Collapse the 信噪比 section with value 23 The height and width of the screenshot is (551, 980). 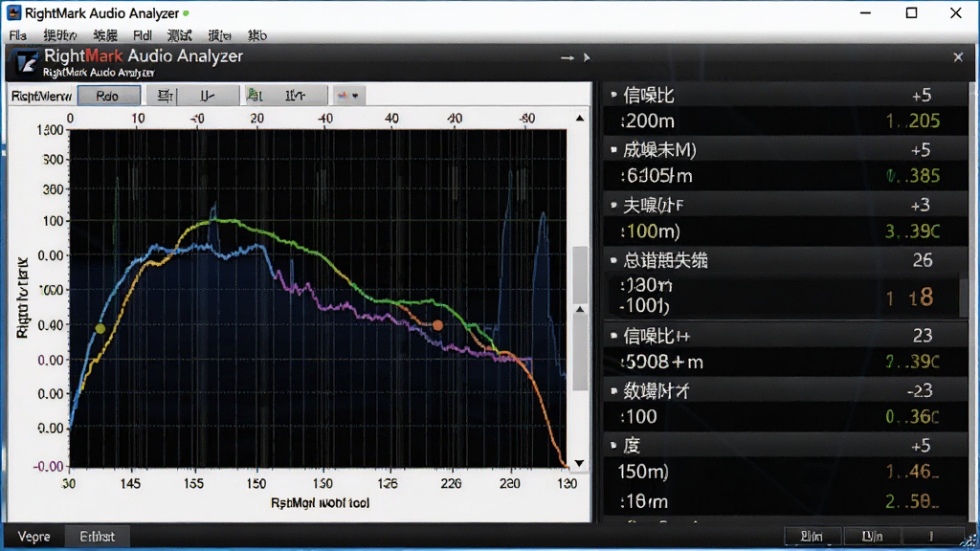coord(613,336)
